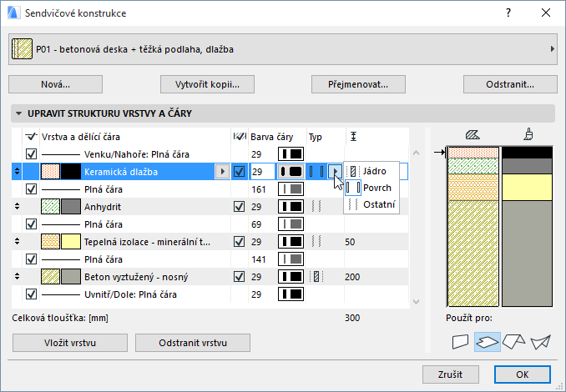Click the Vytvořit kopii button

[x=206, y=84]
